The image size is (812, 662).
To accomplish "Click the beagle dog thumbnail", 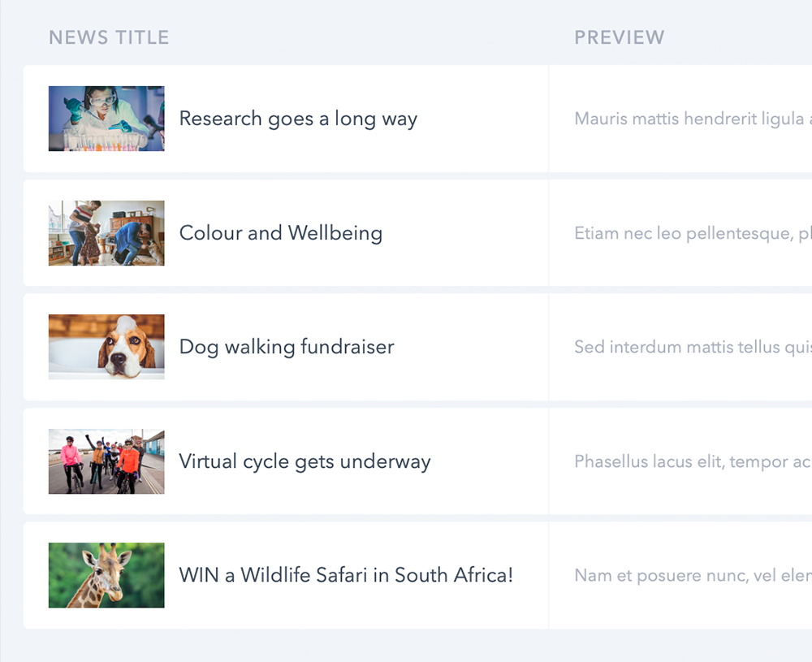I will [x=106, y=347].
